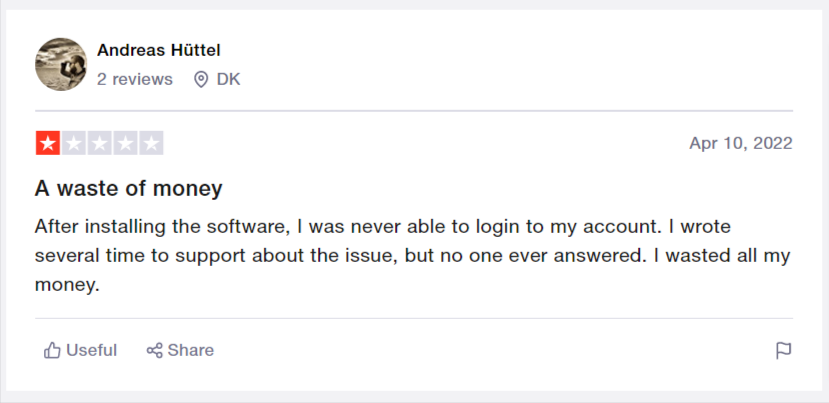Click the location pin icon near DK
This screenshot has width=829, height=403.
(201, 80)
